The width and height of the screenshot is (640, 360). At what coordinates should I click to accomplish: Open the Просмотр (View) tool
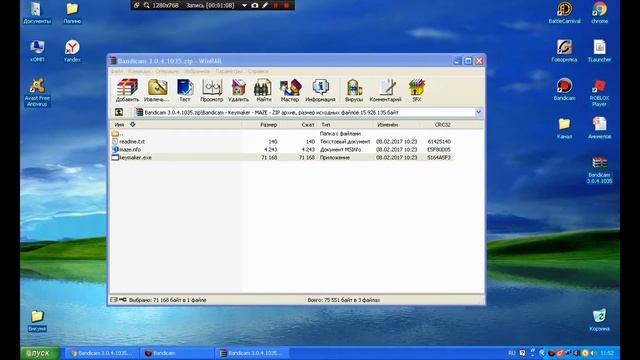211,90
